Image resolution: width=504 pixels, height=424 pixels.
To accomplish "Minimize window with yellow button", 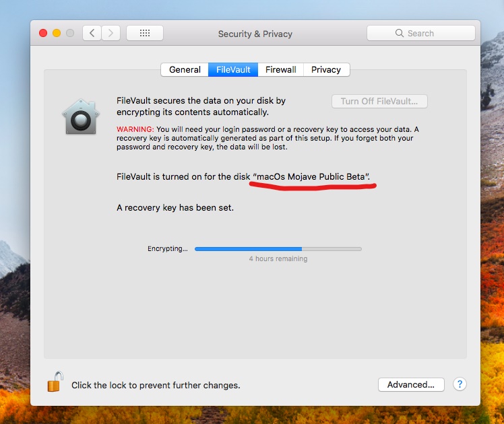I will coord(57,33).
